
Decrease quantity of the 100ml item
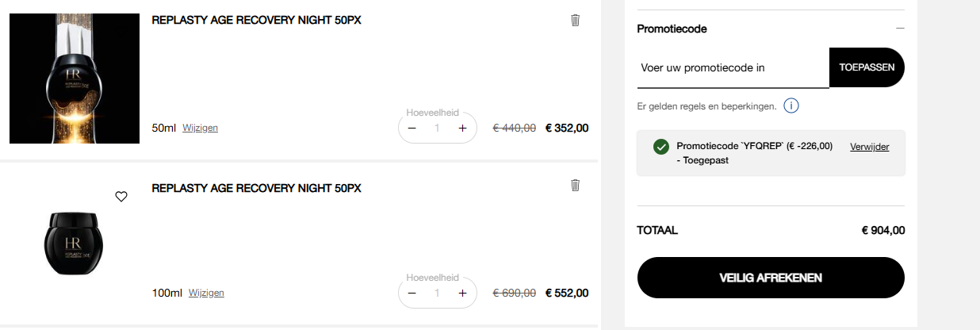point(412,294)
